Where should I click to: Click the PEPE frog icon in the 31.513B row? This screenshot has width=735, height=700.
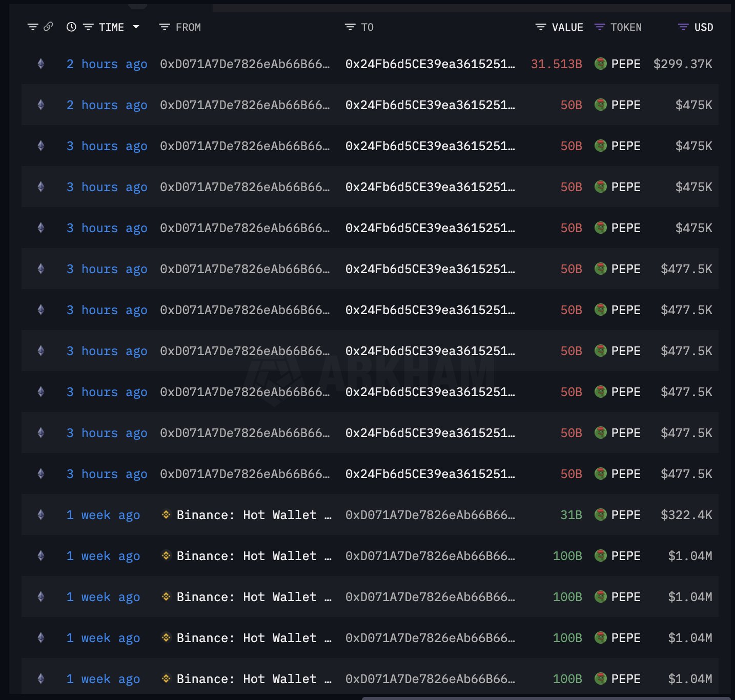tap(601, 64)
